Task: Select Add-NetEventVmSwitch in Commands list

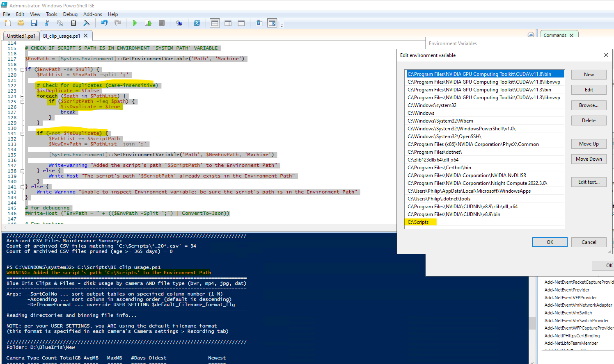Action: click(x=568, y=313)
